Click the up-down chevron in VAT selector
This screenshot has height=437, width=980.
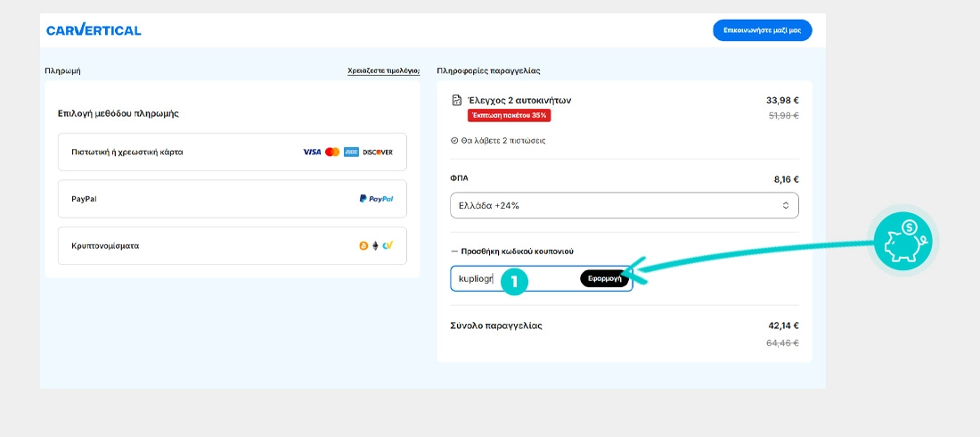pos(786,205)
